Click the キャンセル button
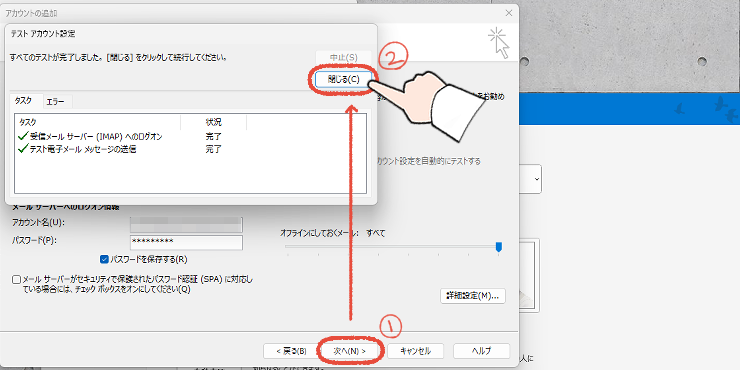740x370 pixels. pos(415,351)
